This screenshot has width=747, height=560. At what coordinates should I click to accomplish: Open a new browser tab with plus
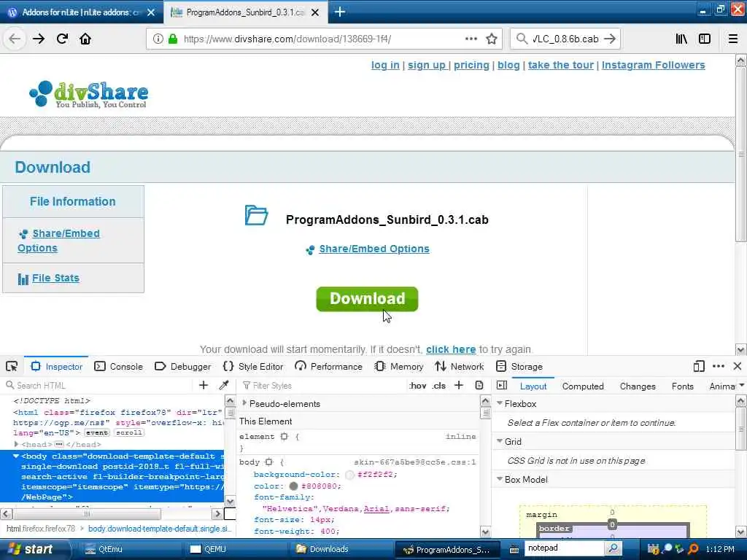coord(340,12)
